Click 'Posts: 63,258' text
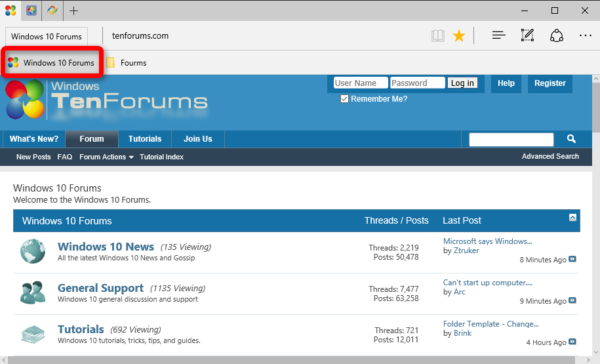 [396, 298]
